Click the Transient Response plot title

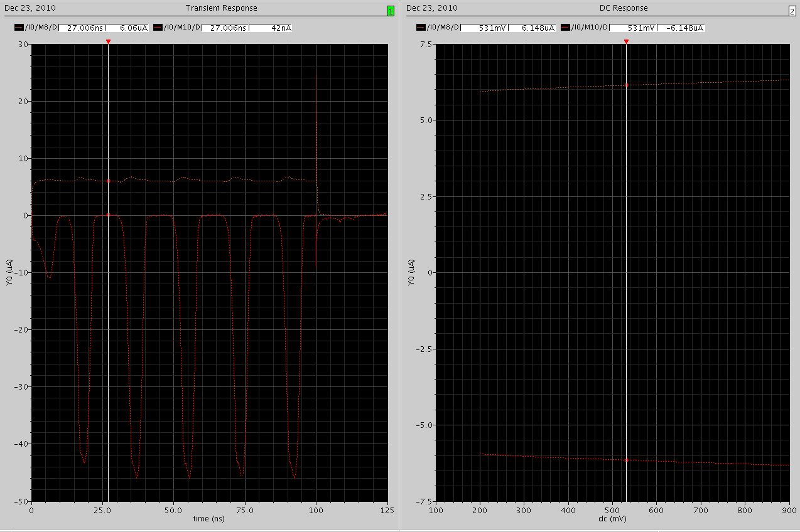tap(221, 8)
